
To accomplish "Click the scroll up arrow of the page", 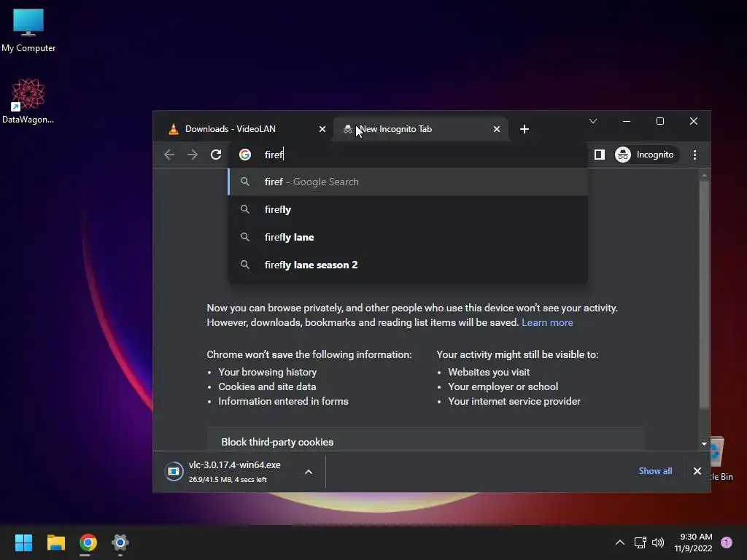I will (x=704, y=176).
